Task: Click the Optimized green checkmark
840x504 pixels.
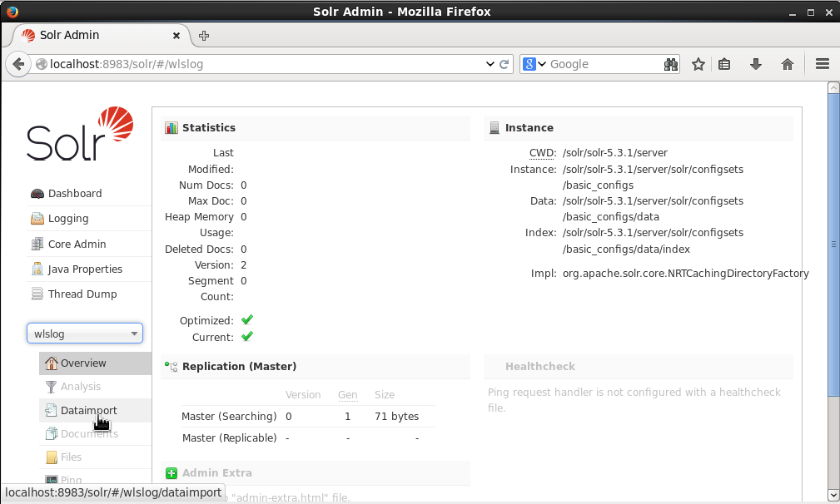Action: coord(247,320)
